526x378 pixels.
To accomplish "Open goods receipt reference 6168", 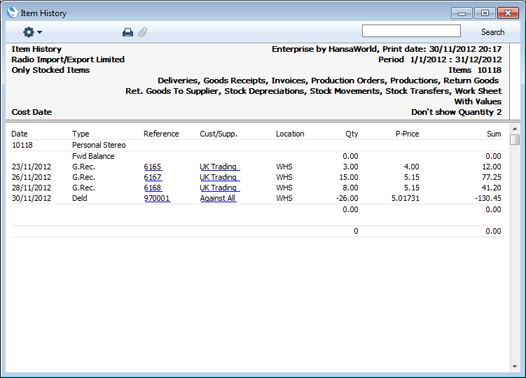I will pyautogui.click(x=153, y=187).
